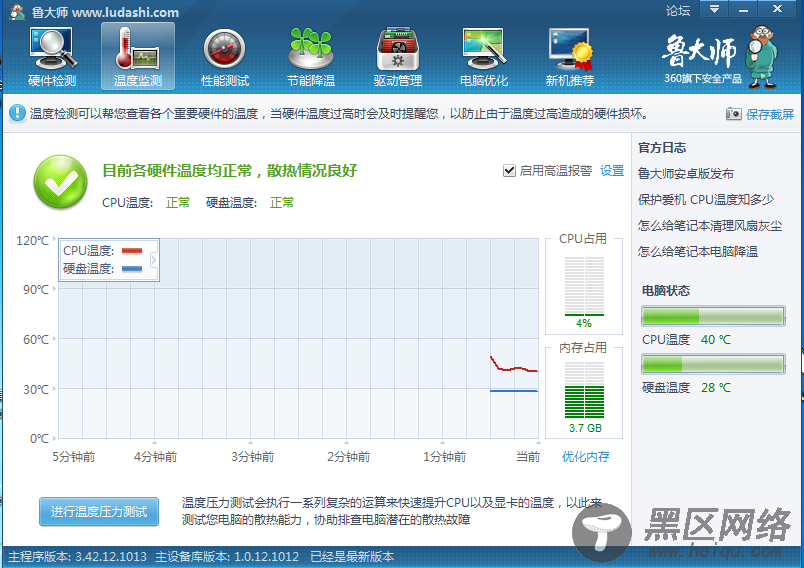Image resolution: width=804 pixels, height=568 pixels.
Task: Click the camera icon beside 保存截屏
Action: [733, 114]
